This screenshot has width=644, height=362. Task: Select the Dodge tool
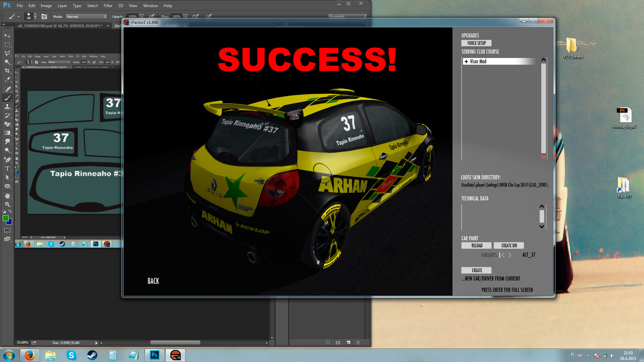[7, 150]
